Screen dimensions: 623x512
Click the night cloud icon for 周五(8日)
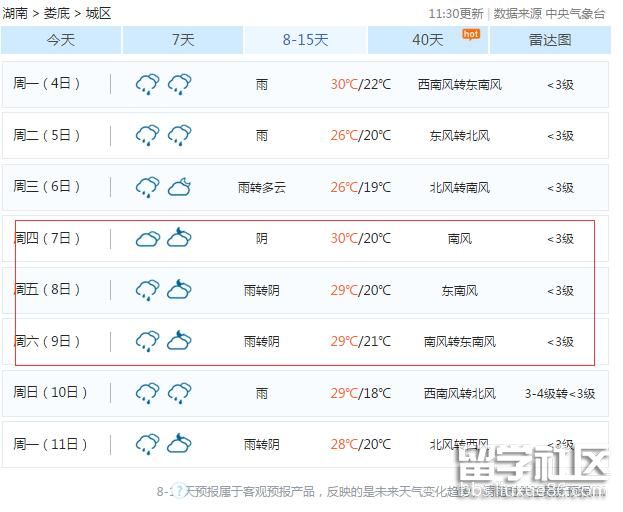tap(180, 290)
